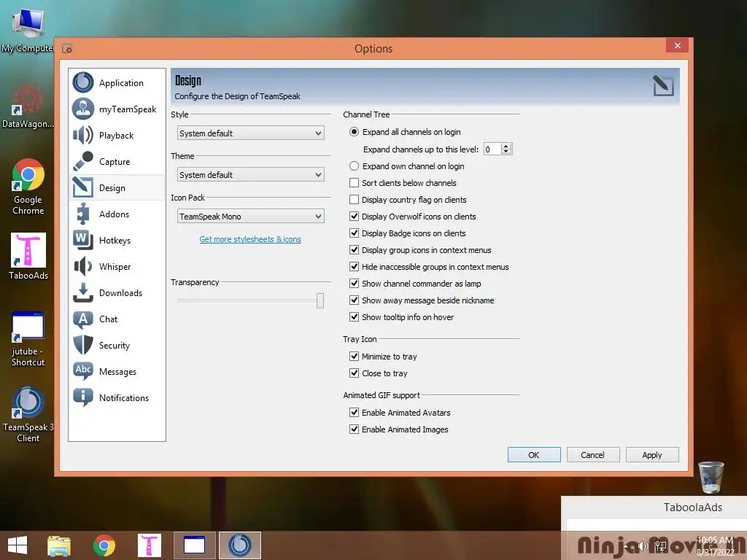Click the Messages Abc icon
The image size is (747, 560).
(x=83, y=371)
